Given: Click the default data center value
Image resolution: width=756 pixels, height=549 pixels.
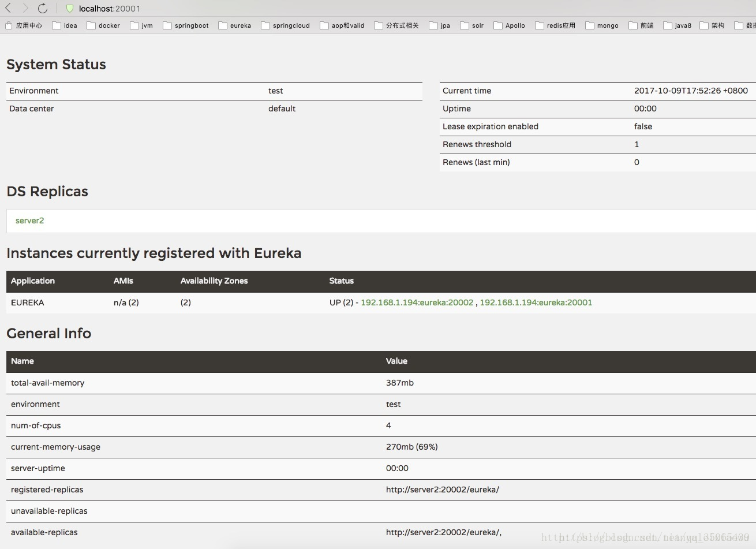Looking at the screenshot, I should pos(282,109).
